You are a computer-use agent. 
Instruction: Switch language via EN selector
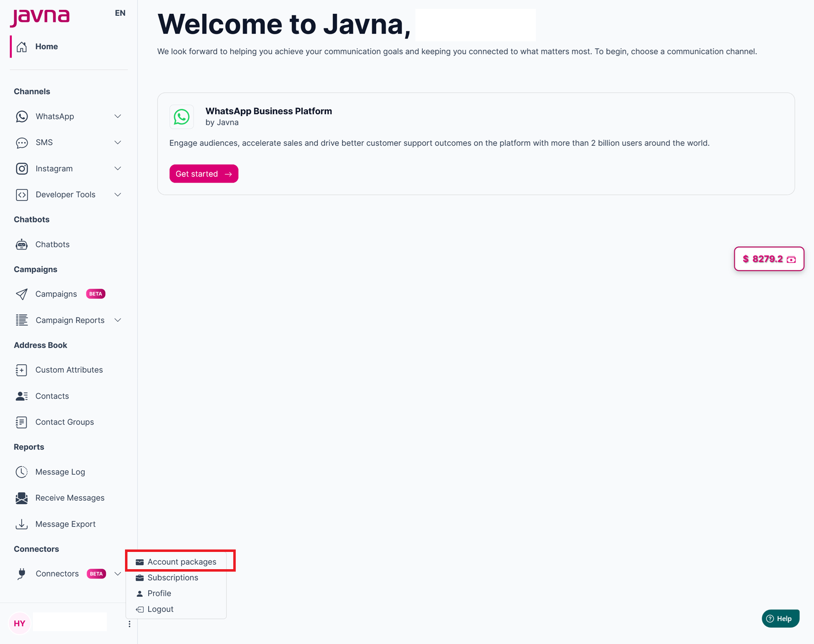coord(120,13)
